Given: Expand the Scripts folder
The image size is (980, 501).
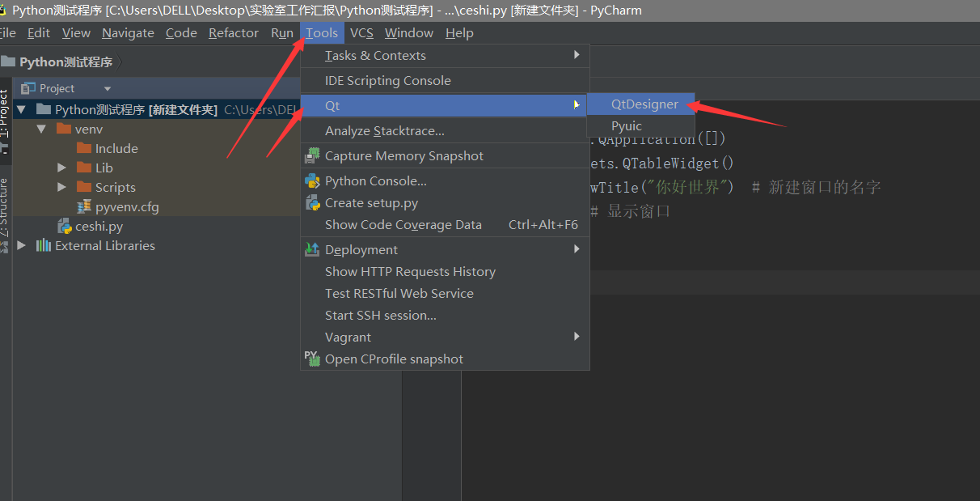Looking at the screenshot, I should pos(61,187).
